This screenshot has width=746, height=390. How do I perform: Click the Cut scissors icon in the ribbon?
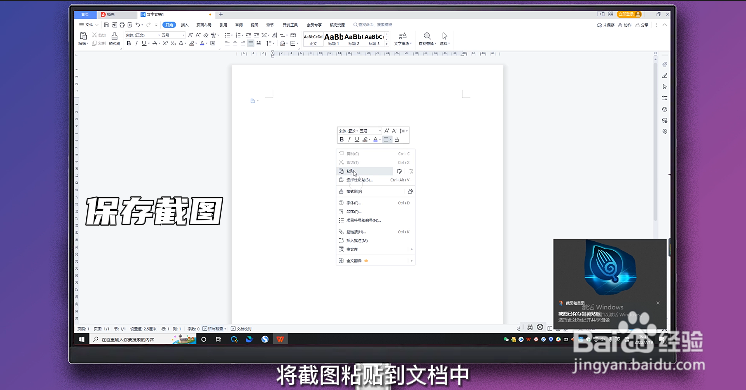[x=95, y=35]
